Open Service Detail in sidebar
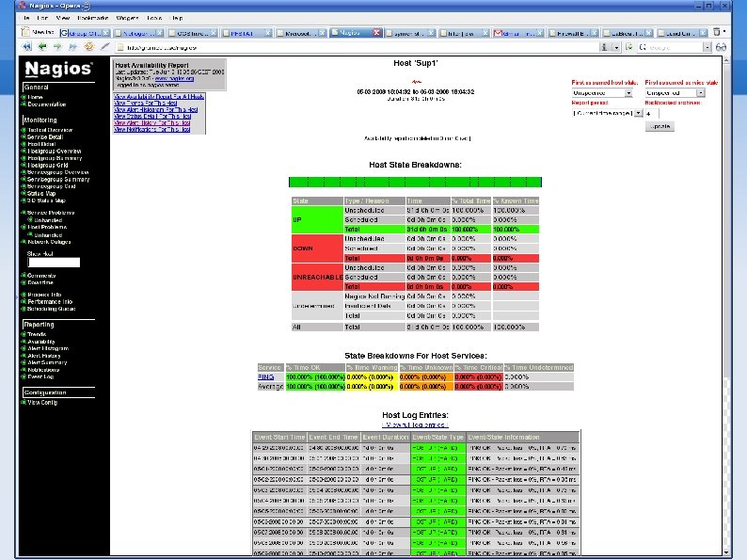Viewport: 747px width, 560px height. [45, 136]
